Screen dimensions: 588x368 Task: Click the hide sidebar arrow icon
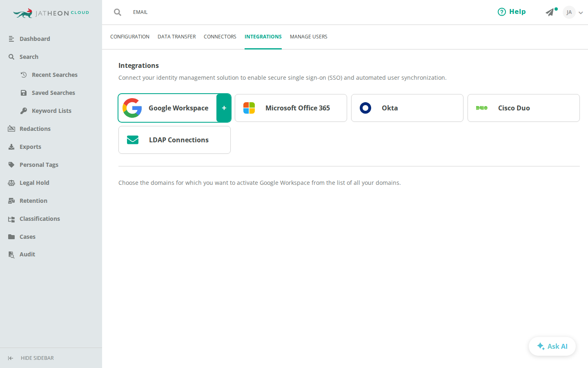(x=11, y=358)
